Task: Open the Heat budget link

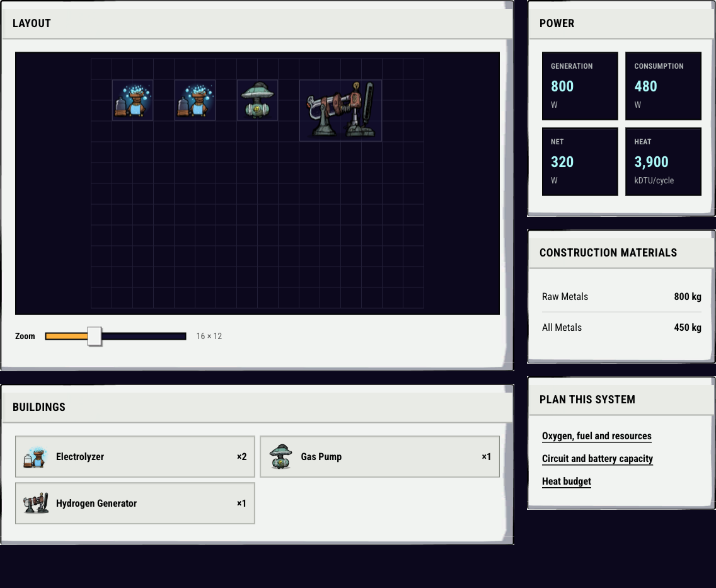Action: 566,481
